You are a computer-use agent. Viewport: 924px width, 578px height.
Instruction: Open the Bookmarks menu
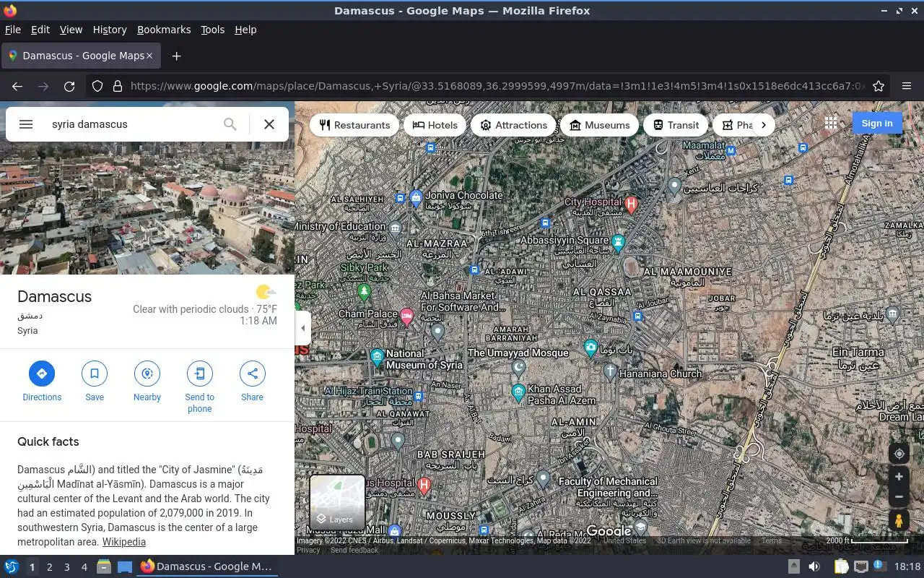point(164,30)
